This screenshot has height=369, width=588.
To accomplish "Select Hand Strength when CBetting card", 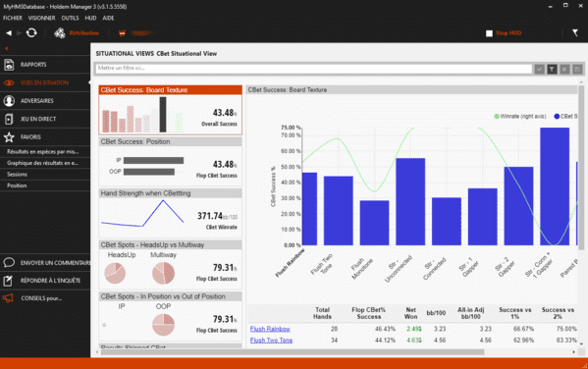I will [170, 213].
